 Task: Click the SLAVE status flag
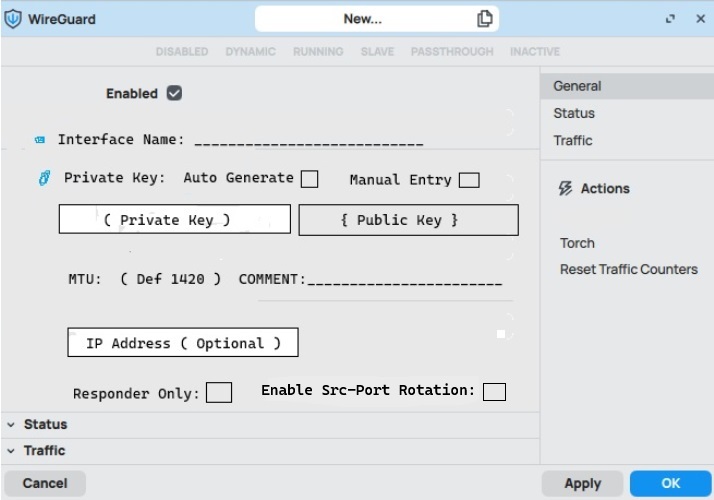coord(377,51)
